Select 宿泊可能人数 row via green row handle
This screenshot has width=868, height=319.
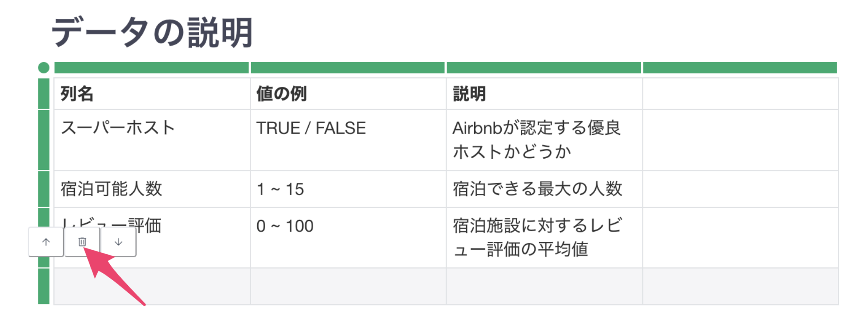(x=44, y=189)
